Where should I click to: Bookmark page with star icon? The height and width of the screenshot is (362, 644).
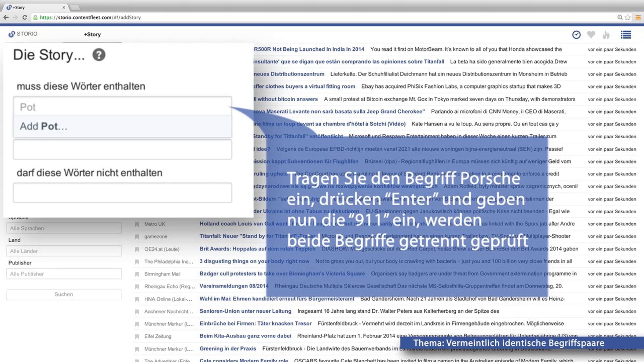coord(628,17)
